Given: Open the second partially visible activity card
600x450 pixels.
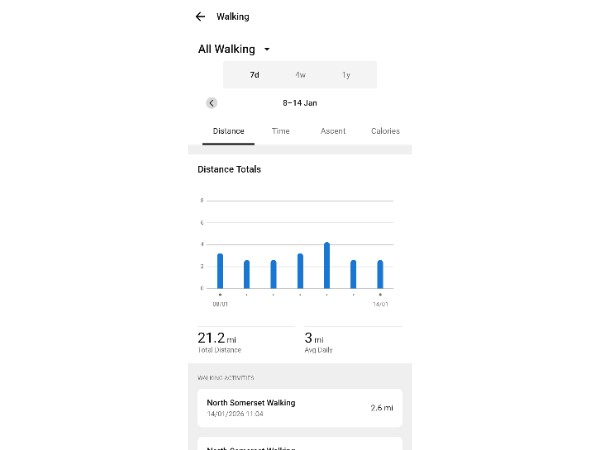Looking at the screenshot, I should tap(300, 443).
